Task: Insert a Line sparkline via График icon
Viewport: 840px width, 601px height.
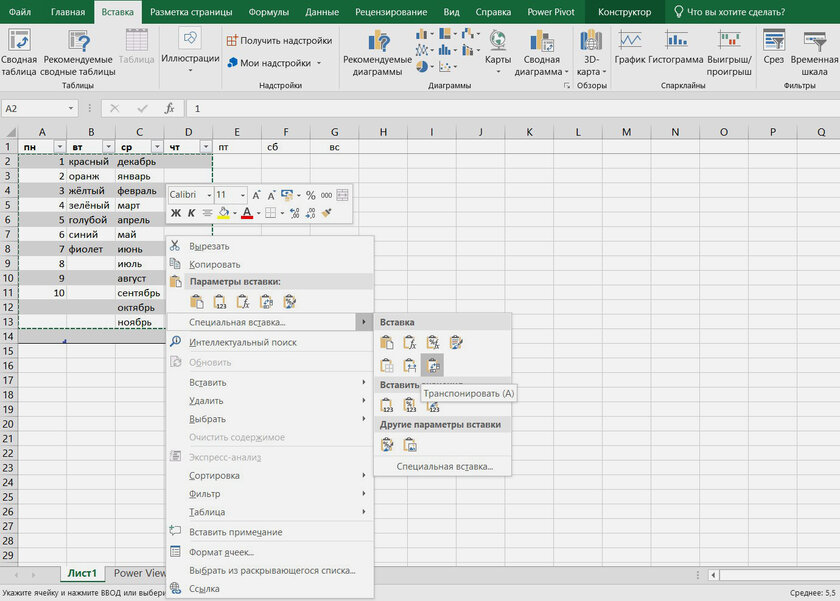Action: pyautogui.click(x=629, y=47)
